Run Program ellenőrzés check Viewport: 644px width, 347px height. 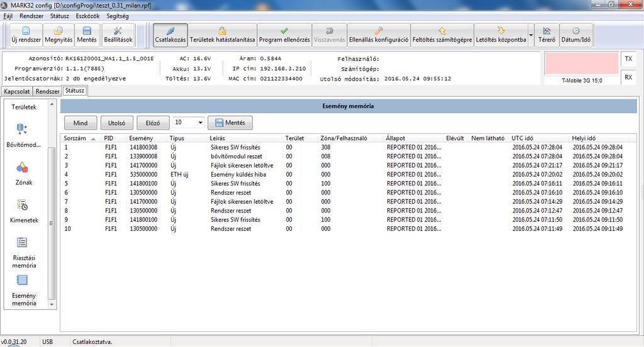click(x=284, y=35)
